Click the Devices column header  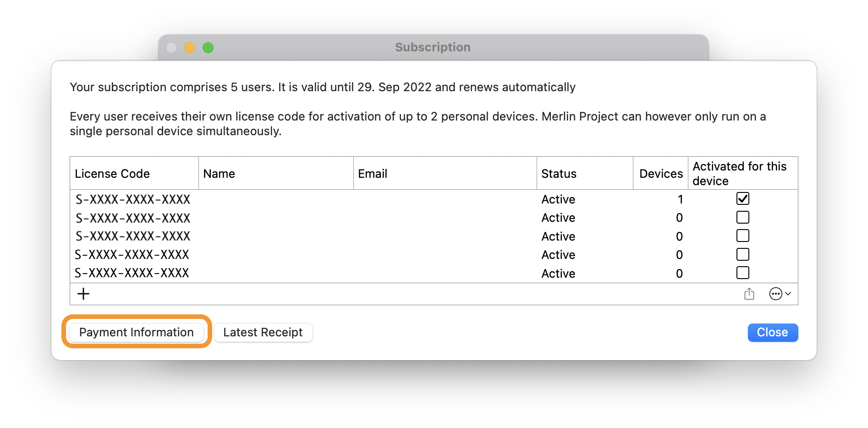click(660, 174)
